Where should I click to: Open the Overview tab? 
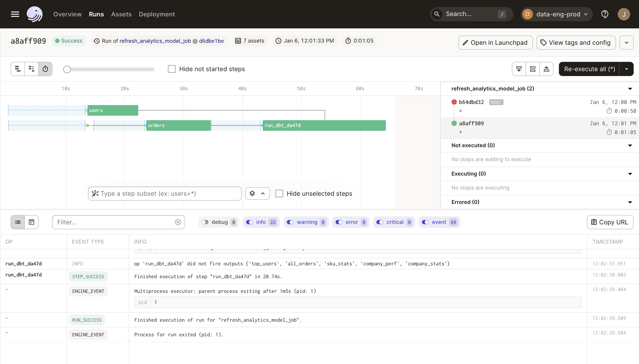click(67, 14)
